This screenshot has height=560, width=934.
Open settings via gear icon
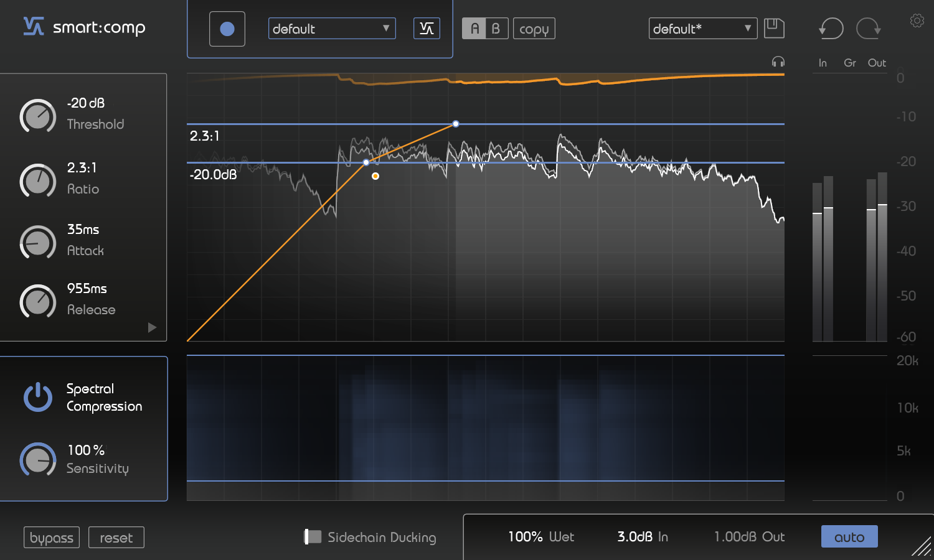[917, 21]
